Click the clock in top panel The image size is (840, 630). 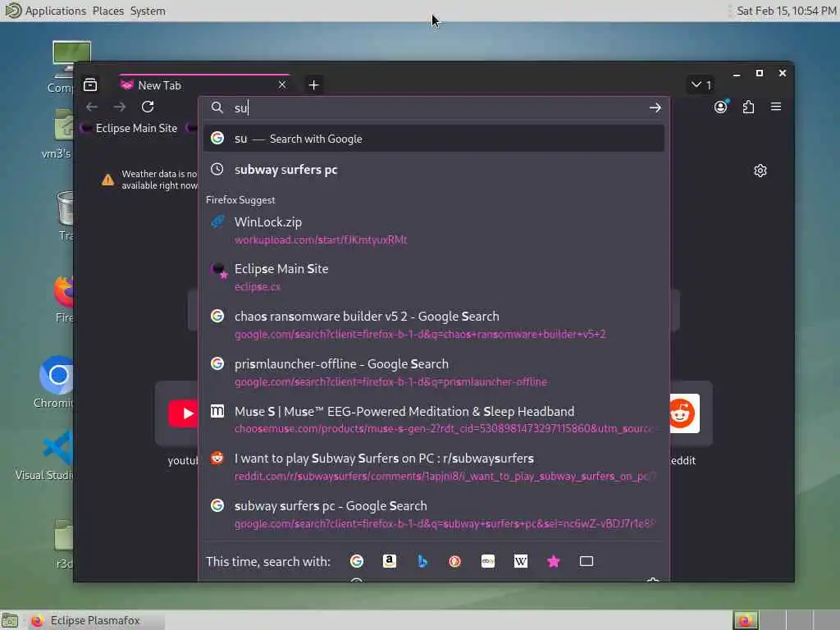[786, 11]
